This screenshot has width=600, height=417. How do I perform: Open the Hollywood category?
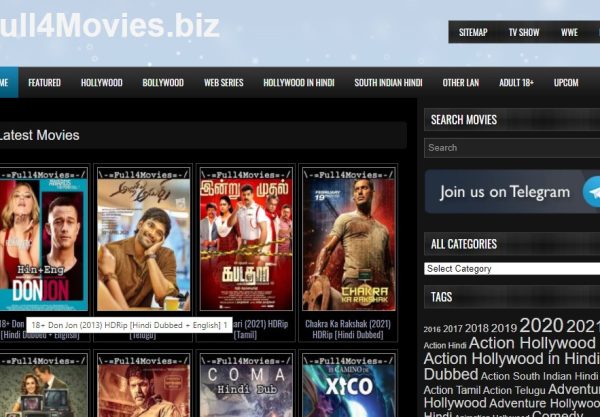pyautogui.click(x=102, y=83)
